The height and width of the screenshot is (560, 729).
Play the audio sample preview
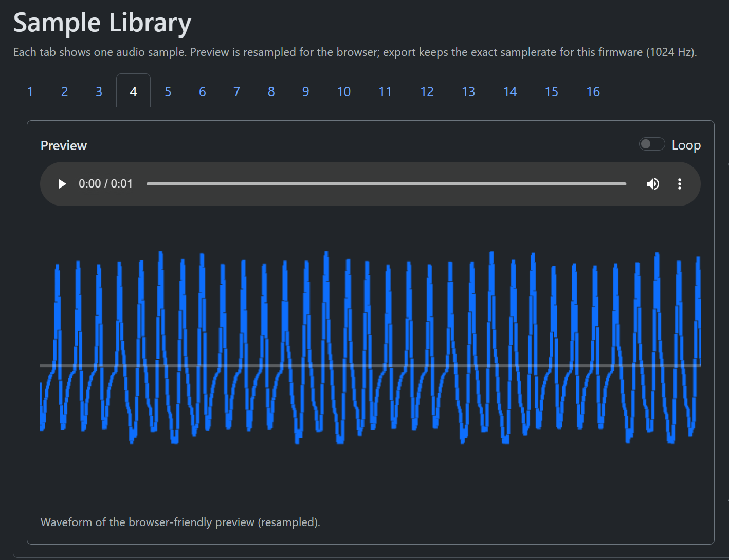point(62,184)
